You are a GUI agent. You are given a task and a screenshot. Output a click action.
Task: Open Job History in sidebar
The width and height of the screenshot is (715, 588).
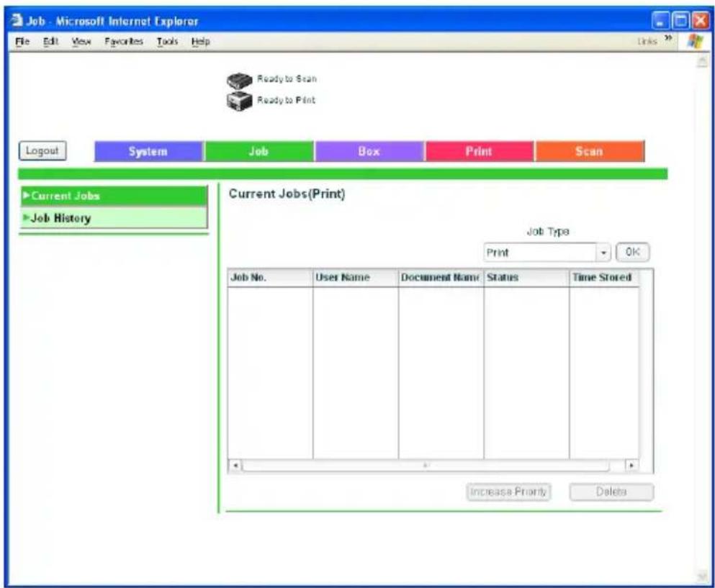tap(114, 218)
